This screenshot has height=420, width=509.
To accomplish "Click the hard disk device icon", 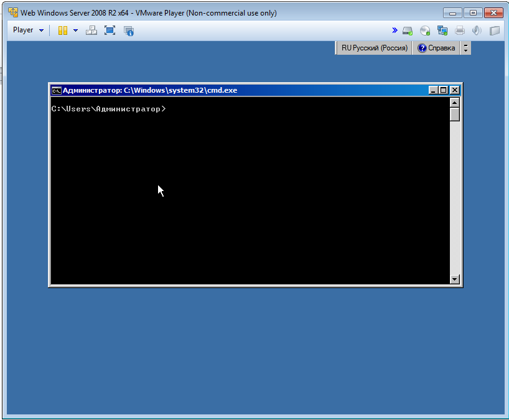I will pyautogui.click(x=408, y=31).
